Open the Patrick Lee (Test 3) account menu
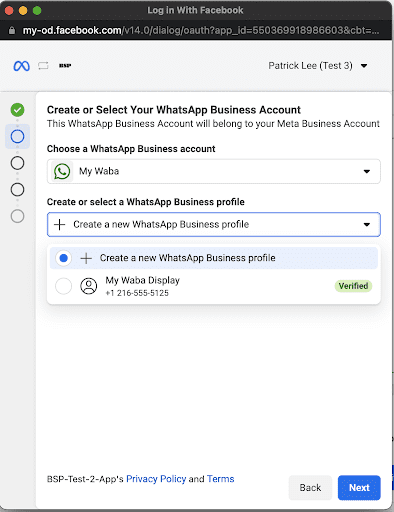Viewport: 394px width, 512px height. [x=318, y=66]
